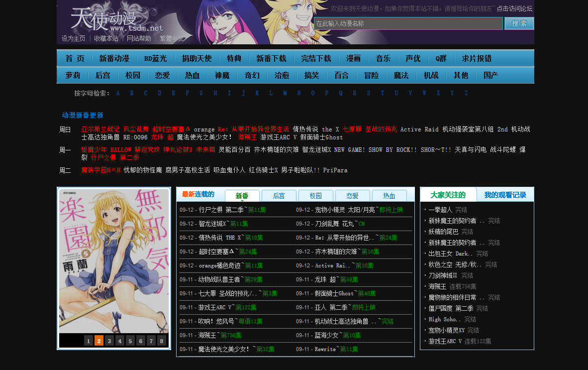This screenshot has height=370, width=588.
Task: Switch to the 后宫 tab in latest list
Action: 279,196
